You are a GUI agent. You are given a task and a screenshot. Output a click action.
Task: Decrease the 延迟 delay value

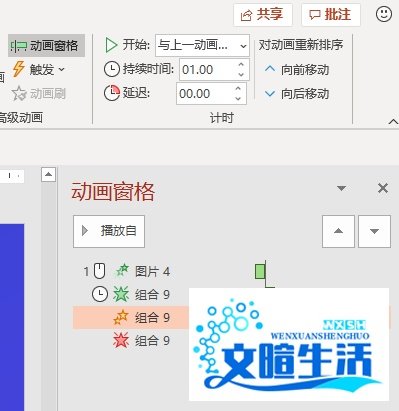[238, 99]
